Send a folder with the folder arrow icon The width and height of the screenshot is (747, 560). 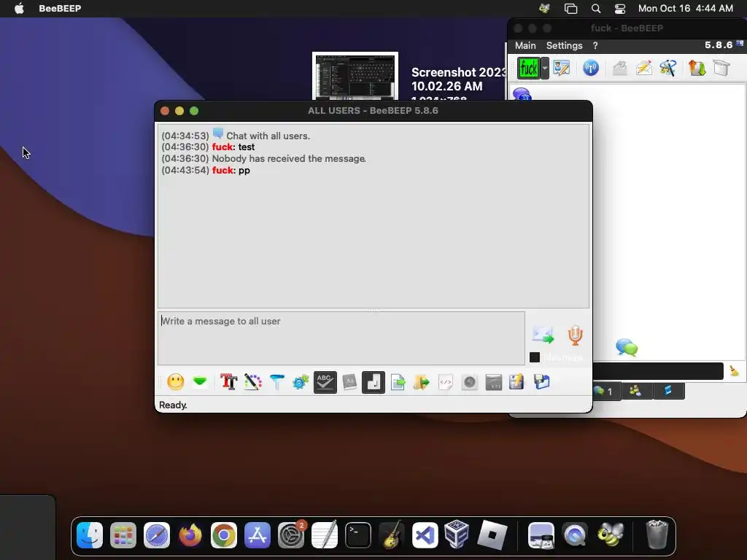(421, 382)
